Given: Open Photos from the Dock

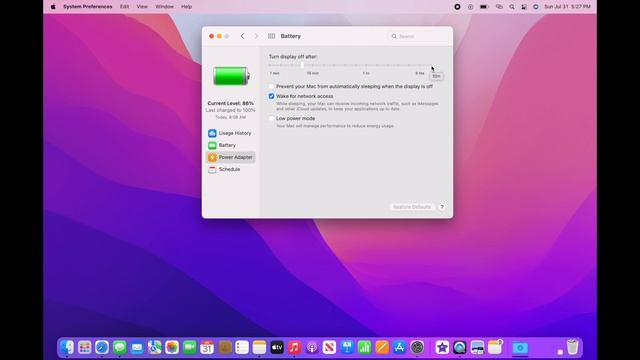Looking at the screenshot, I should (172, 347).
